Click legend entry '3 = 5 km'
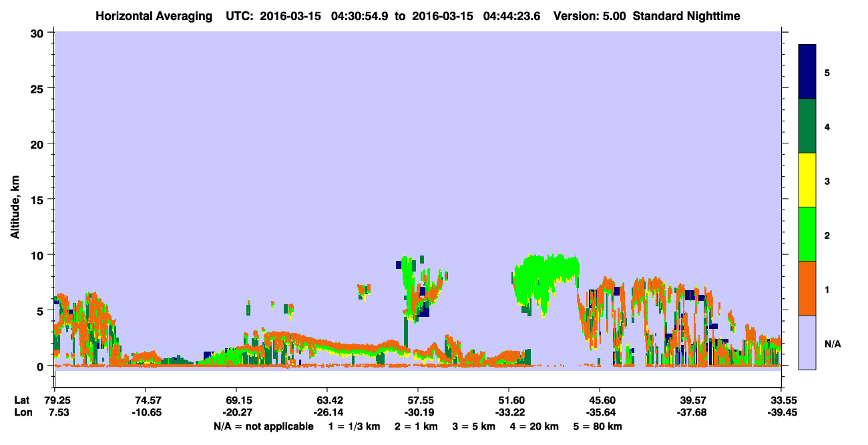 pyautogui.click(x=474, y=426)
